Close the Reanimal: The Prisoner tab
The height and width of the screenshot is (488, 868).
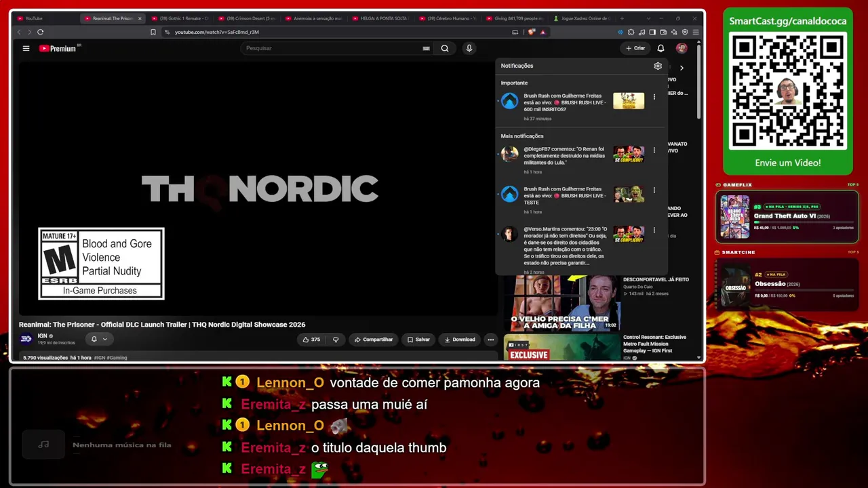click(x=140, y=18)
